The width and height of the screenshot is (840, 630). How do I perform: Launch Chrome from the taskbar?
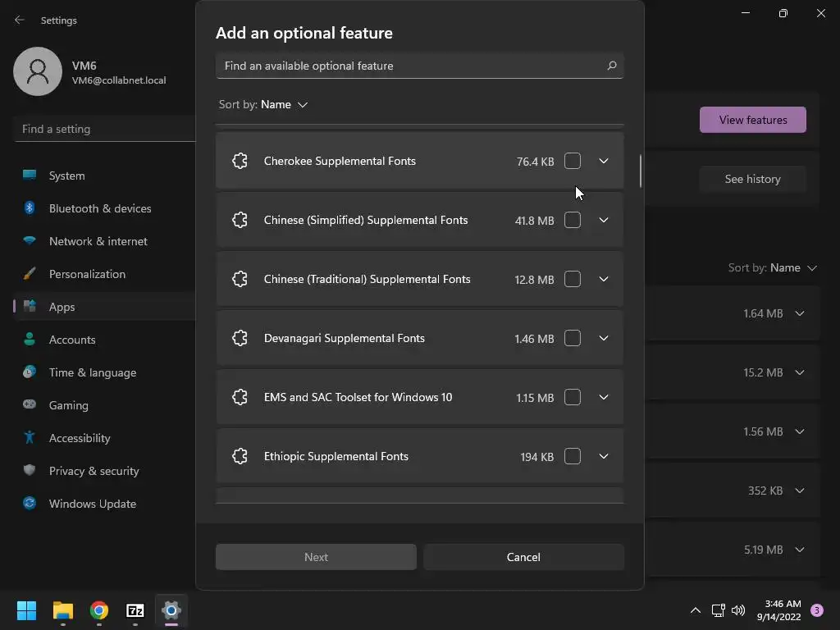pos(99,610)
